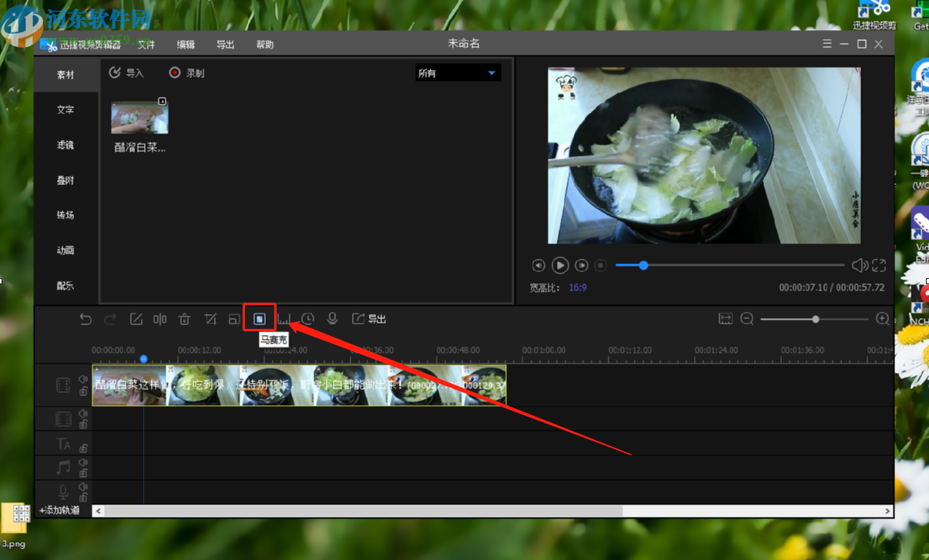Click the blue playhead marker on ruler
The width and height of the screenshot is (929, 560).
[143, 358]
